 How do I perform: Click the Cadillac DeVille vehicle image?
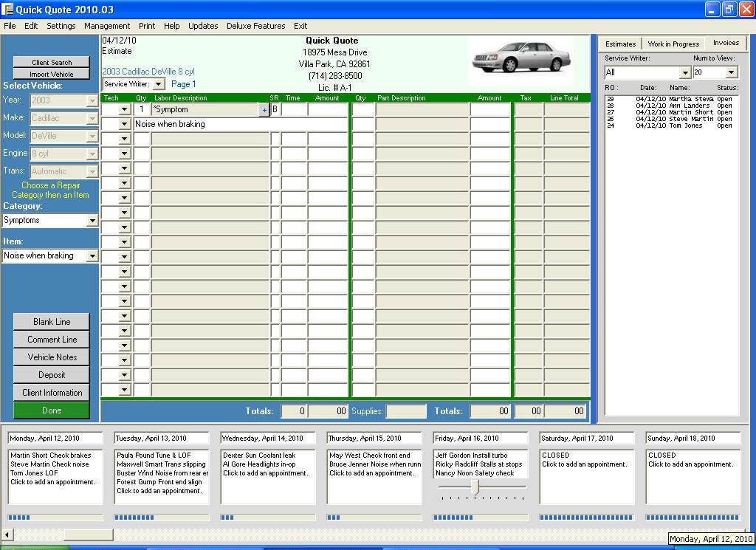click(x=522, y=57)
